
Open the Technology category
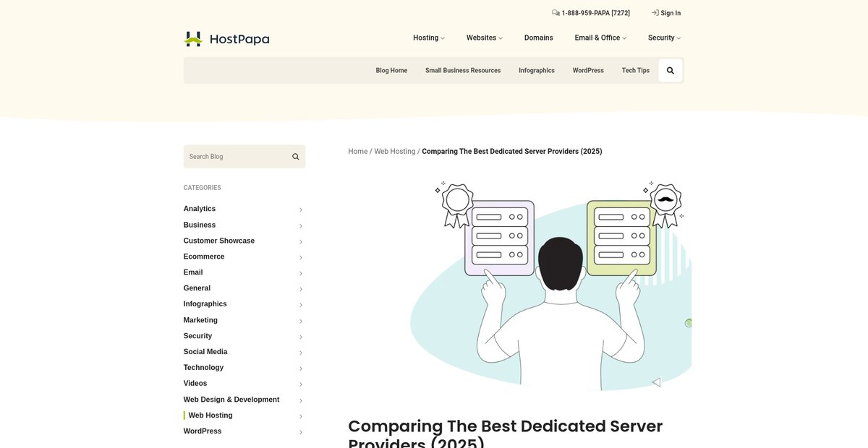(x=203, y=368)
